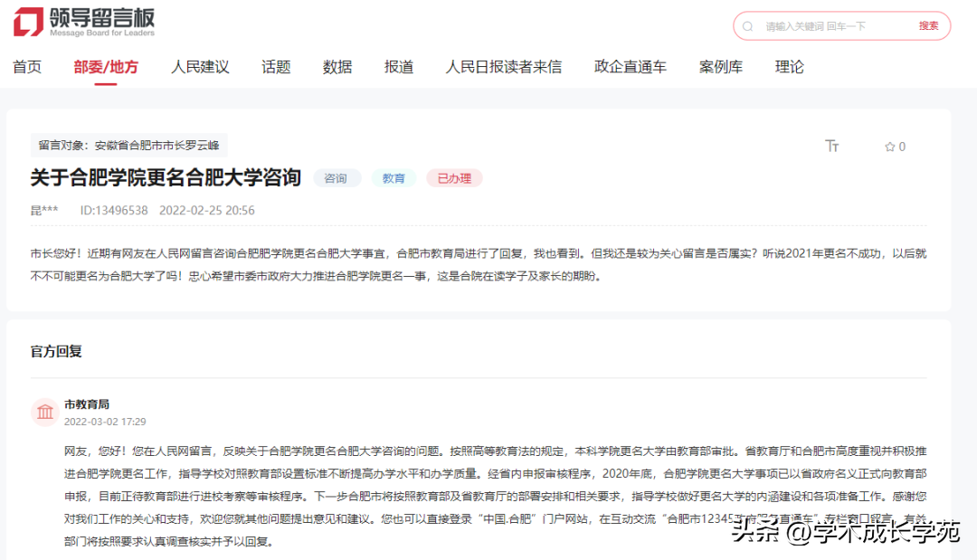Click the post title 关于合肥学院更名合肥大学咨询
Viewport: 977px width, 560px height.
tap(166, 177)
